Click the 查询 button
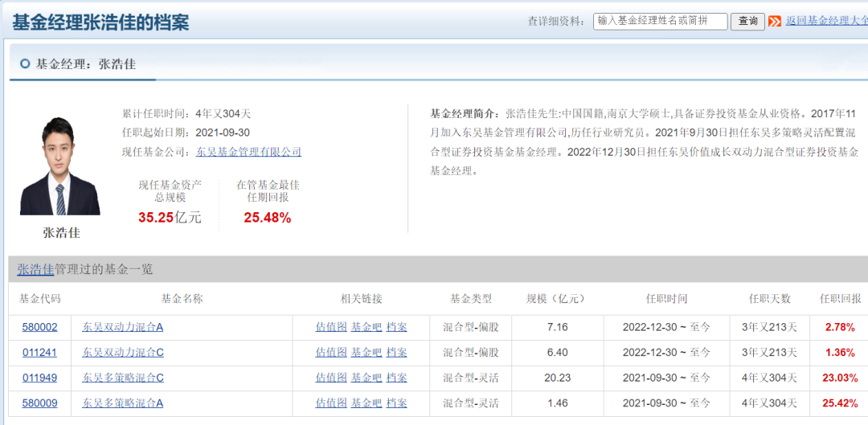This screenshot has width=868, height=425. 748,22
